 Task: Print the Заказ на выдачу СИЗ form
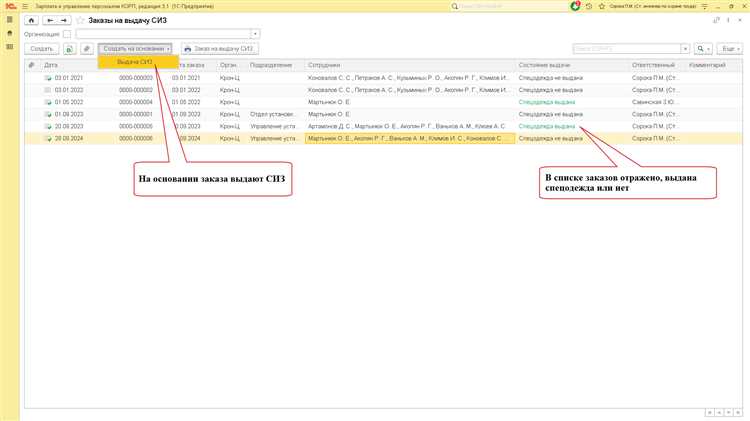(218, 48)
